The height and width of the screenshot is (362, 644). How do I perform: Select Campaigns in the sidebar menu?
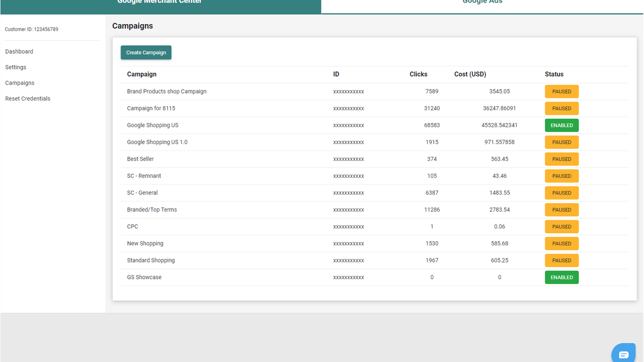point(20,83)
